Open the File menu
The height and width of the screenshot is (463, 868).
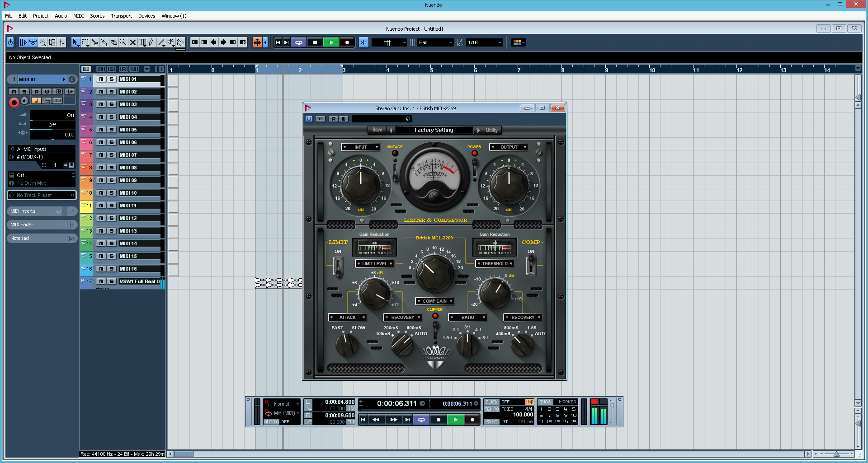pos(9,16)
